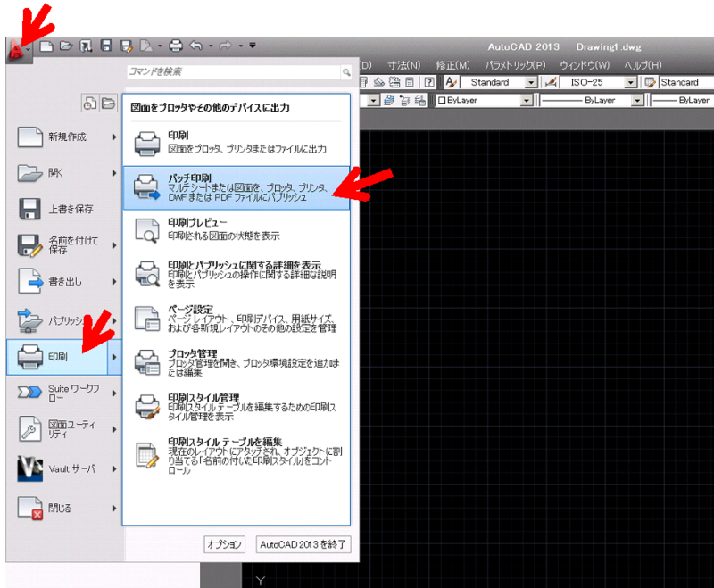
Task: Open the ヘルプ(H) menu
Action: pos(643,65)
